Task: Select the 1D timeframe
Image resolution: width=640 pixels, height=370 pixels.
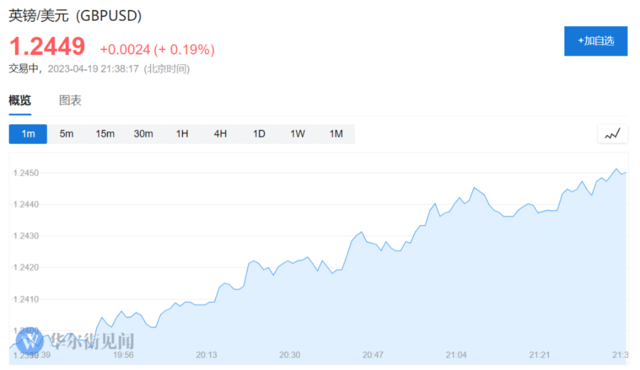Action: pyautogui.click(x=259, y=134)
